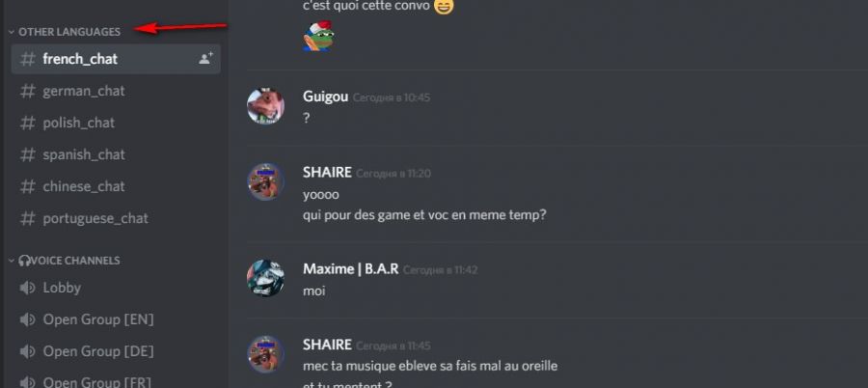868x388 pixels.
Task: Collapse the VOICE CHANNELS category
Action: [11, 261]
